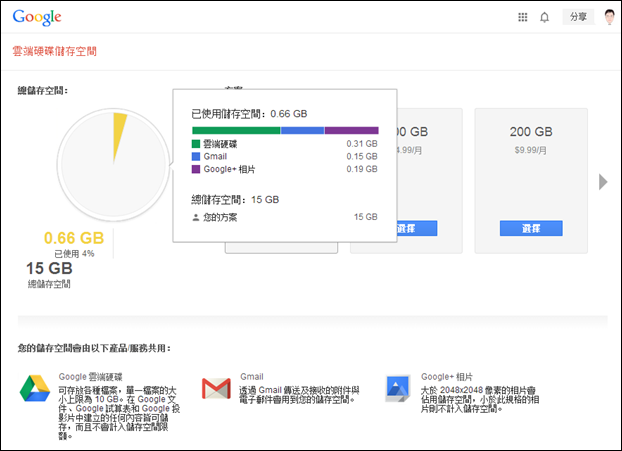
Task: Click the 您的方案 row label
Action: tap(220, 217)
